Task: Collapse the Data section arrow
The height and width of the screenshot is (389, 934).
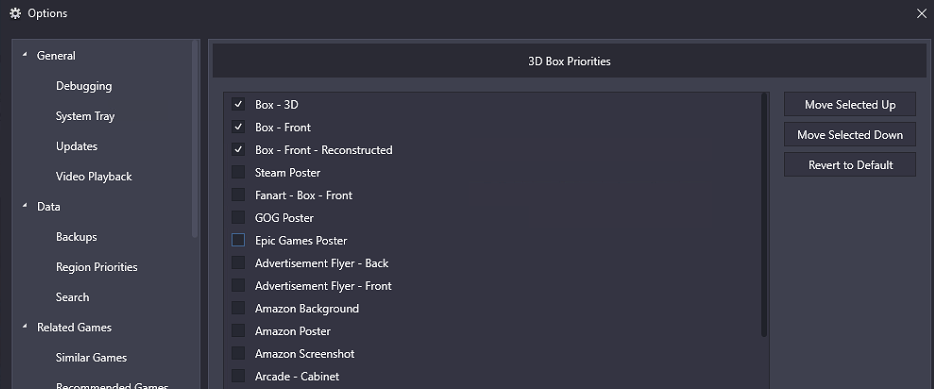Action: [x=25, y=206]
